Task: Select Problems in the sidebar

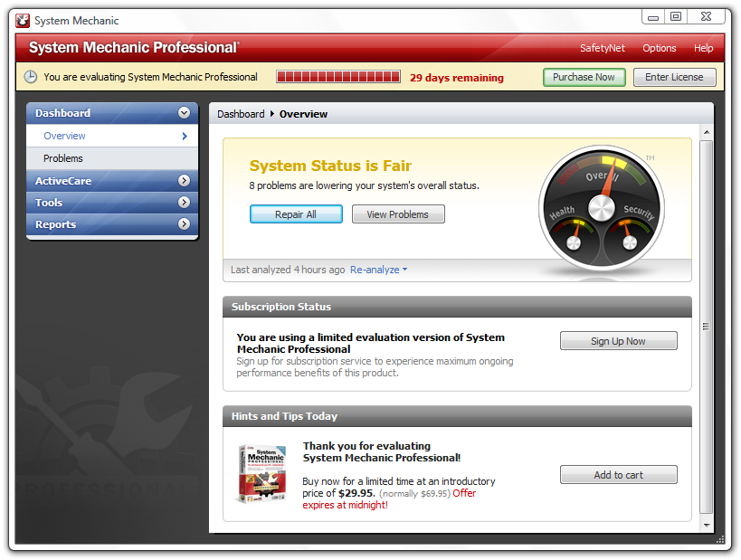Action: click(x=112, y=158)
